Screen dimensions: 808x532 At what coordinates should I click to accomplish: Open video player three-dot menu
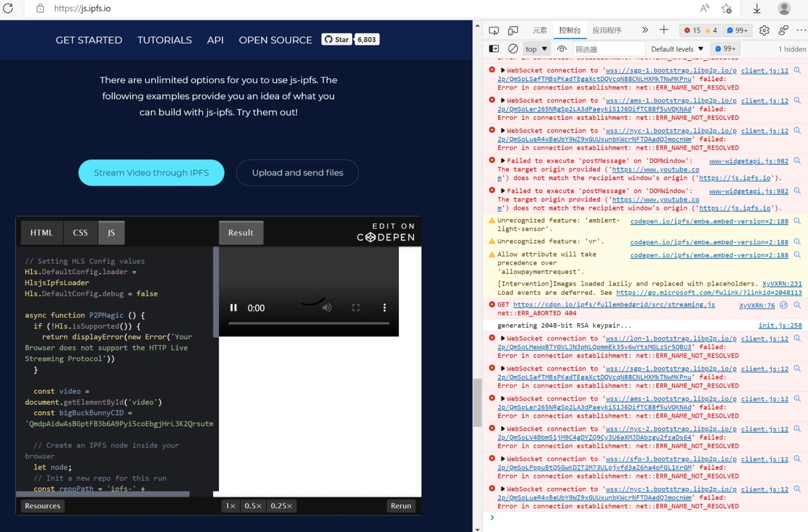(384, 308)
